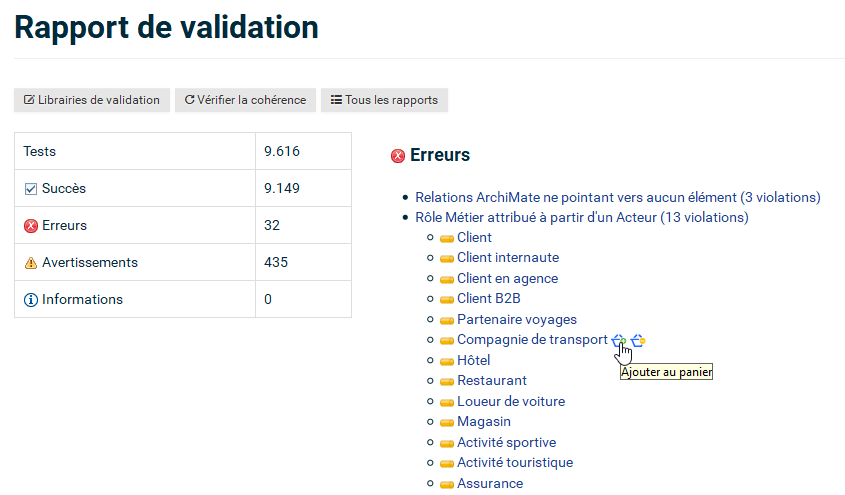Collapse Rôle Métier attribué violations list
Image resolution: width=845 pixels, height=495 pixels.
point(581,217)
